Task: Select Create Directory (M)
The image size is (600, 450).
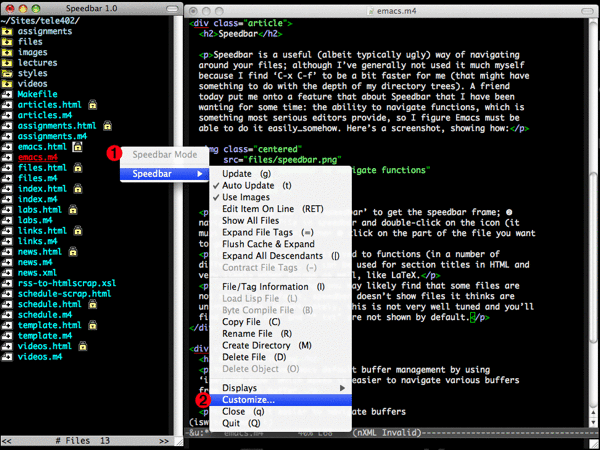Action: click(x=280, y=346)
